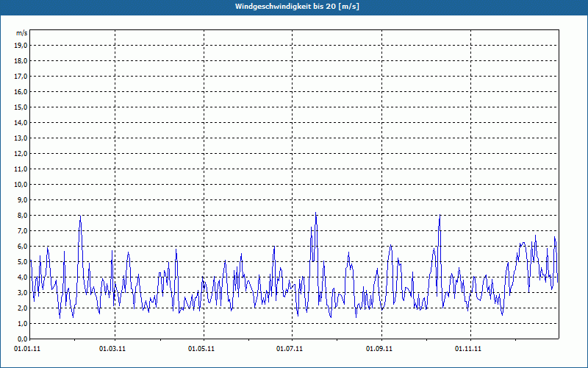Click the 01.01.11 date label
The image size is (588, 368).
[x=27, y=349]
